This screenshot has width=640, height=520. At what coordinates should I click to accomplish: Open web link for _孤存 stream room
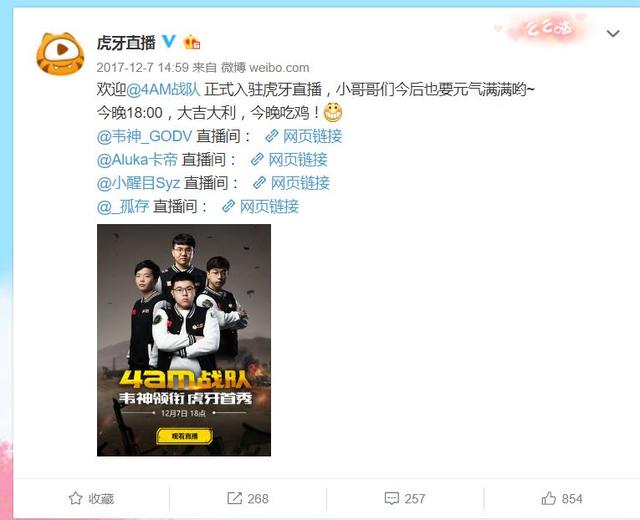(x=260, y=207)
